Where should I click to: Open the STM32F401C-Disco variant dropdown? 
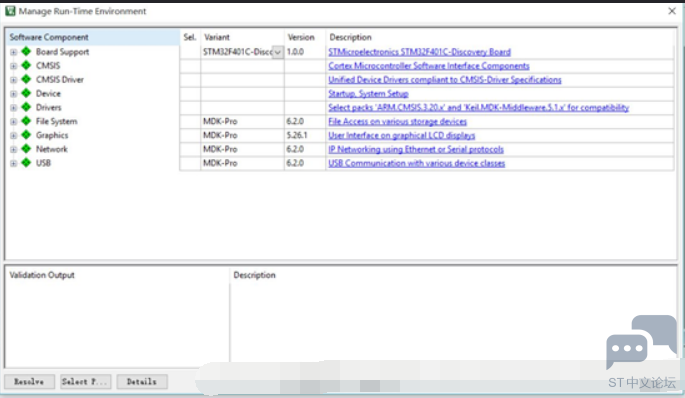tap(277, 52)
